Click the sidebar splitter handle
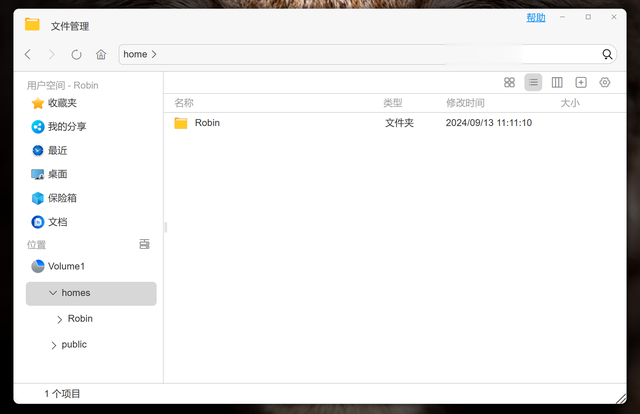640x414 pixels. [x=166, y=227]
